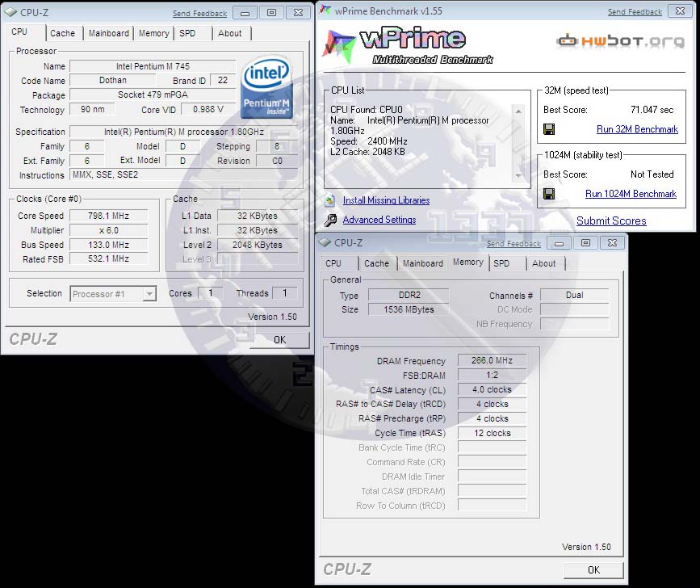Switch to Cache tab in left CPU-Z window
The width and height of the screenshot is (700, 588).
pos(62,33)
